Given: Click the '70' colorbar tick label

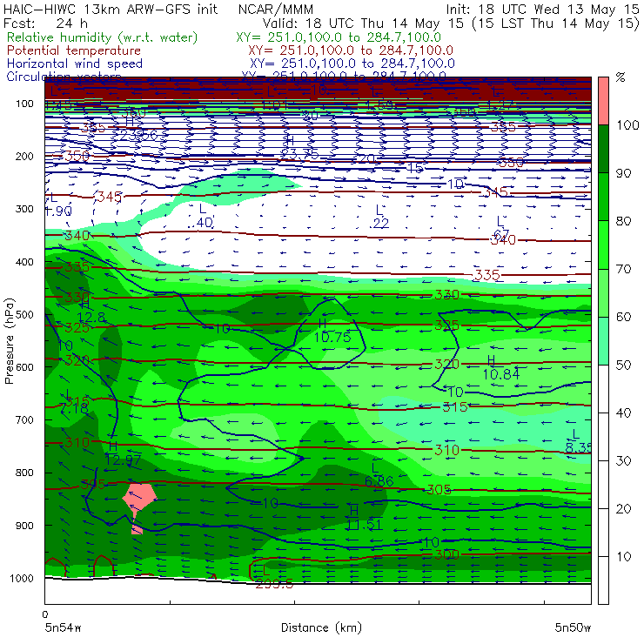Looking at the screenshot, I should pyautogui.click(x=624, y=269).
